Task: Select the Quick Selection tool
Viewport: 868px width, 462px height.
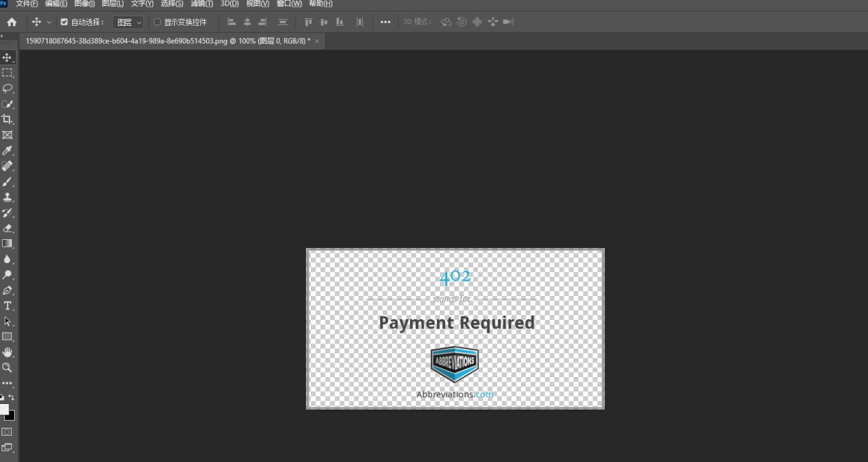Action: [x=7, y=104]
